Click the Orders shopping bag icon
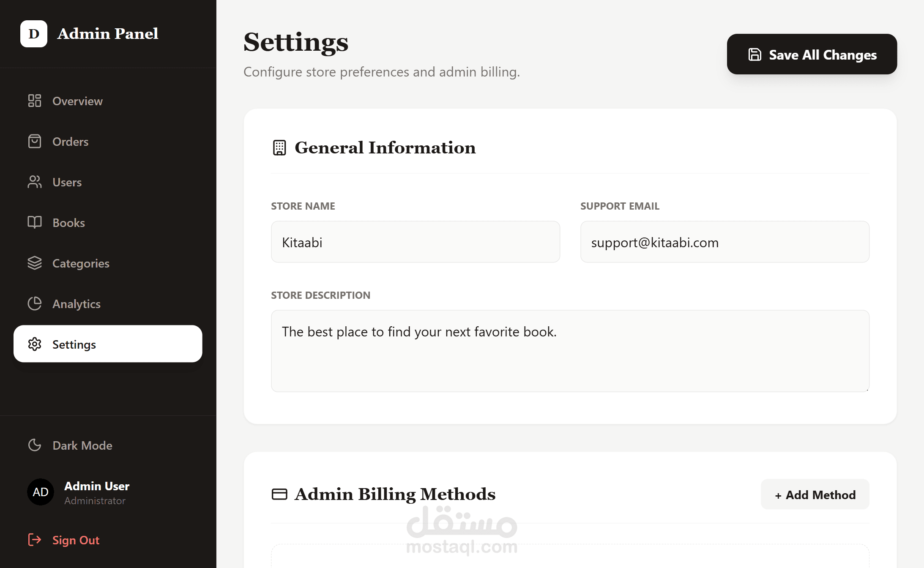The height and width of the screenshot is (568, 924). [35, 141]
